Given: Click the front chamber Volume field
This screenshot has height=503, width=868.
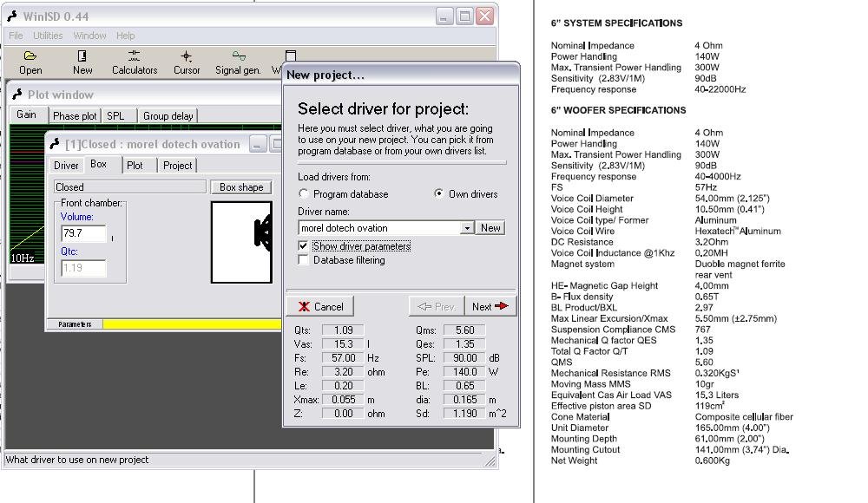Looking at the screenshot, I should pos(83,233).
